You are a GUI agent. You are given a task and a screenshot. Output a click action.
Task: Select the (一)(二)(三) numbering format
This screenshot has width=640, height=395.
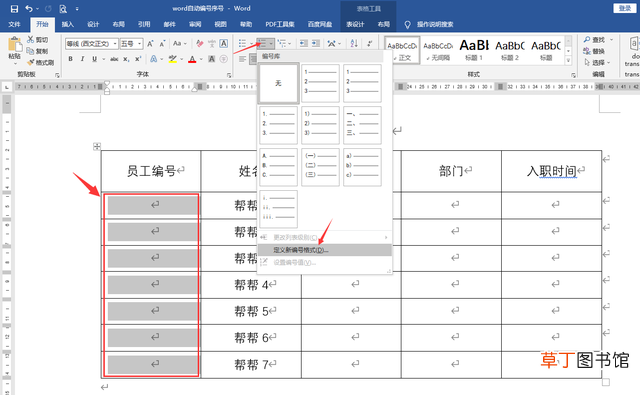[x=320, y=167]
